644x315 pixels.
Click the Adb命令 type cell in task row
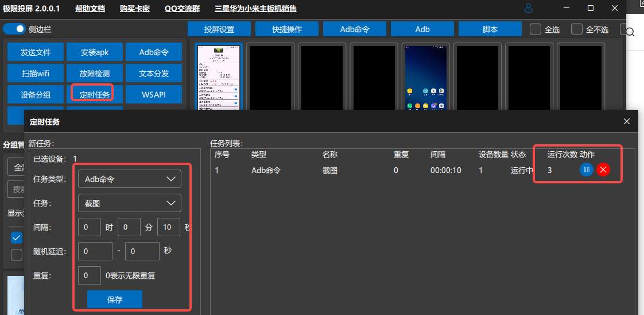(x=266, y=170)
